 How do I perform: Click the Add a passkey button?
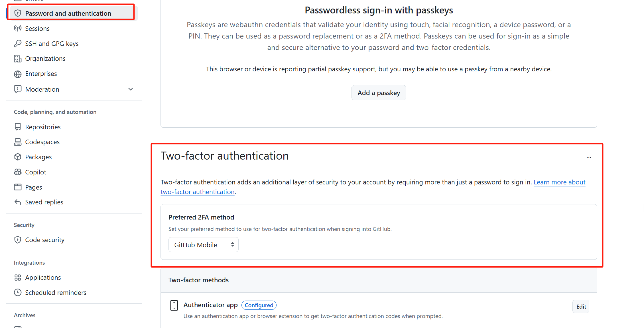tap(379, 93)
